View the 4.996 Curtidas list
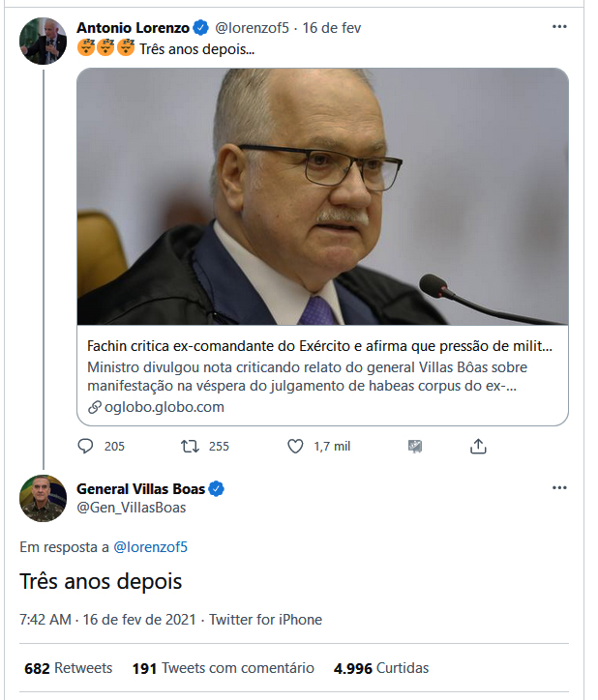The height and width of the screenshot is (700, 598). pyautogui.click(x=381, y=668)
